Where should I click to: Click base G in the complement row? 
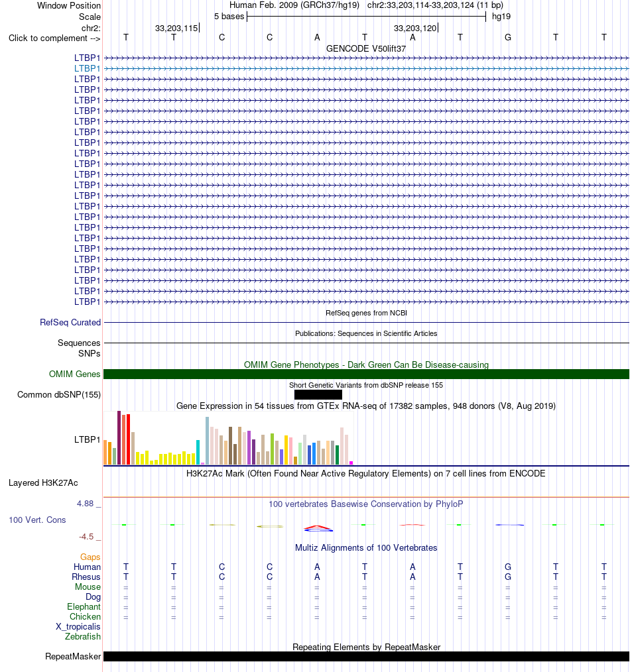508,38
